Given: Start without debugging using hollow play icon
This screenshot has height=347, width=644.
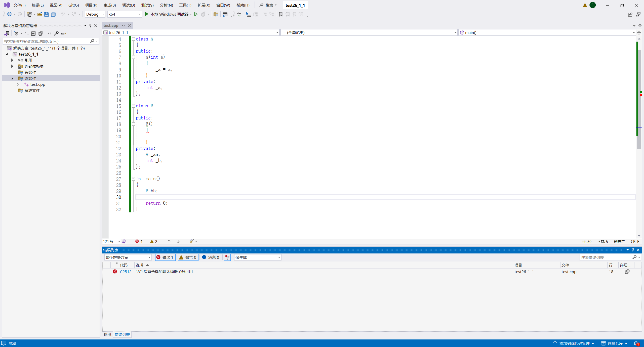Looking at the screenshot, I should point(196,14).
